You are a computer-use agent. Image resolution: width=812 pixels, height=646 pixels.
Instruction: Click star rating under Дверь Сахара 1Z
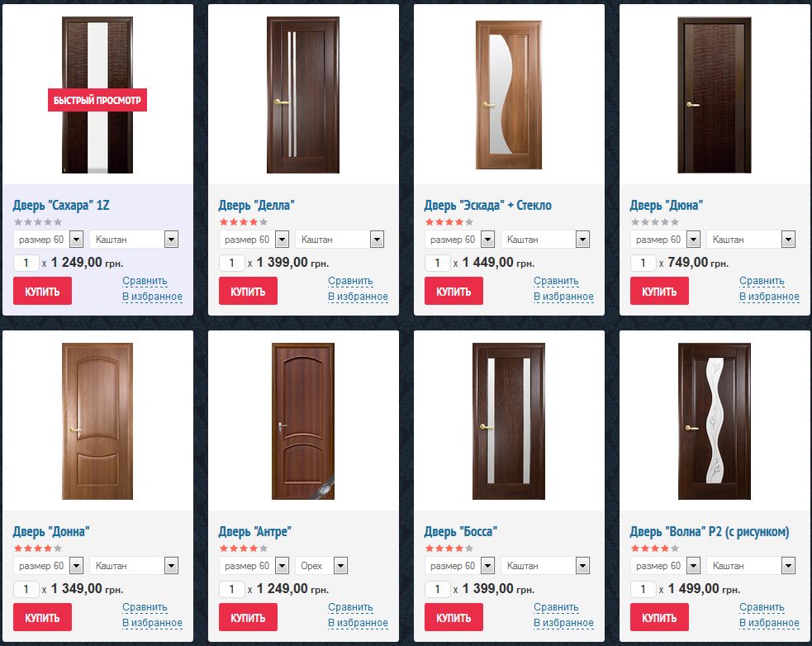[x=38, y=222]
